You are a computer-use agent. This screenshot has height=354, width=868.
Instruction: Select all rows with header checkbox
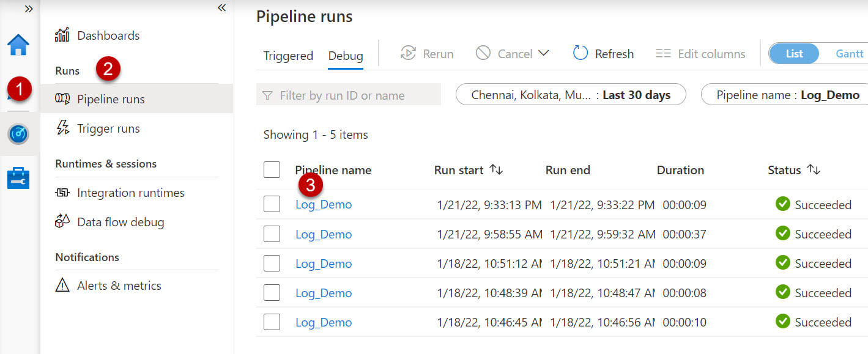click(x=272, y=170)
